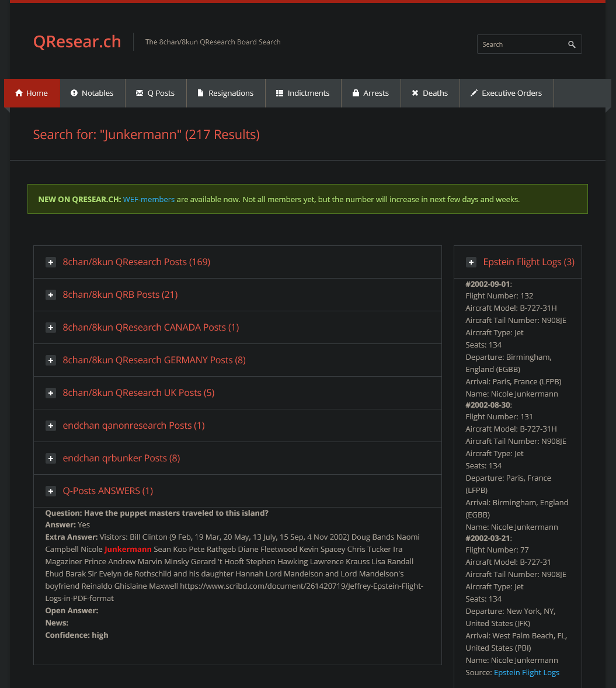The image size is (616, 688).
Task: Click the Resignations document icon
Action: pos(200,93)
